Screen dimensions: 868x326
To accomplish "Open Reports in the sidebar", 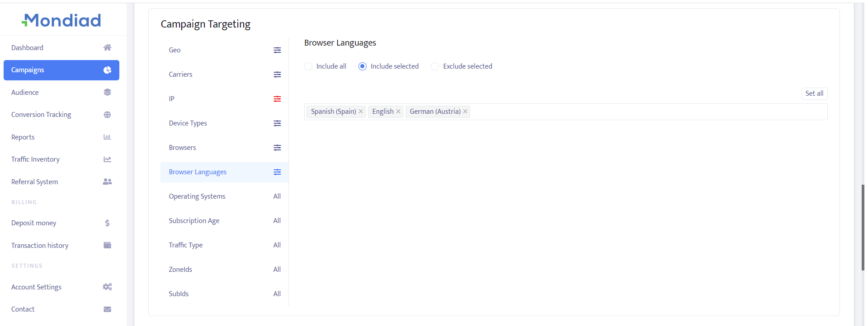I will pyautogui.click(x=23, y=137).
